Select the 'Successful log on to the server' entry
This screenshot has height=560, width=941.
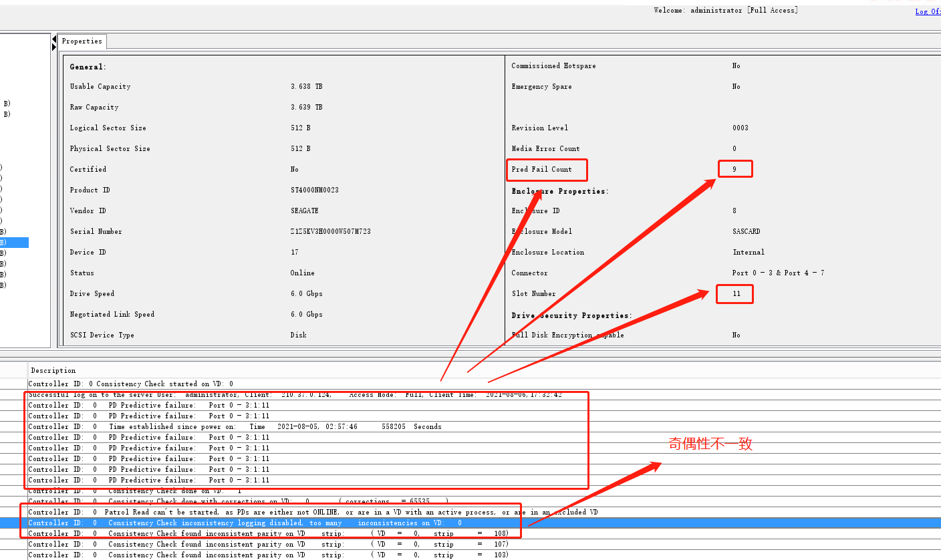pos(200,395)
